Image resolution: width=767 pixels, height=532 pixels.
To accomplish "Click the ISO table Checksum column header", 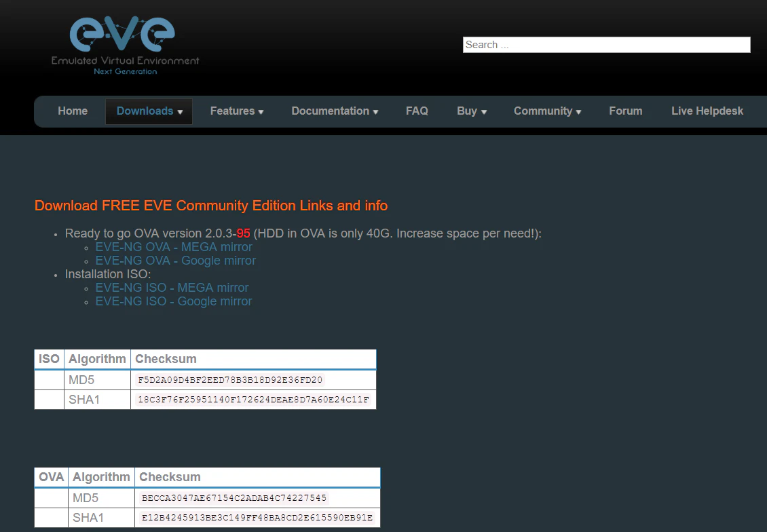I will [253, 359].
